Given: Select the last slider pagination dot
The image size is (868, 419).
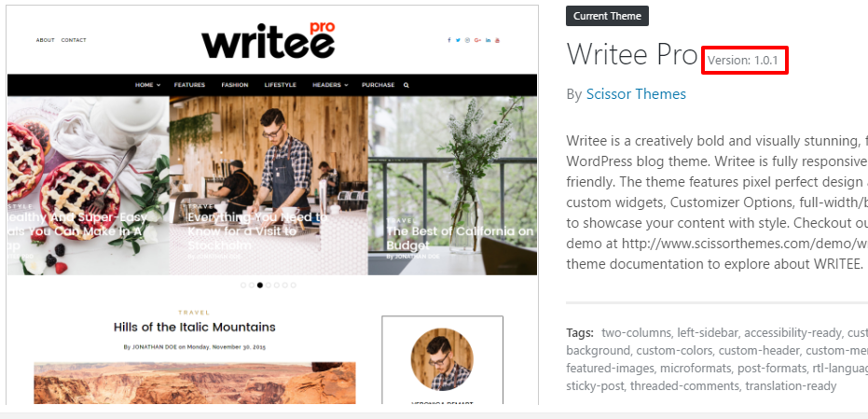Looking at the screenshot, I should coord(294,285).
